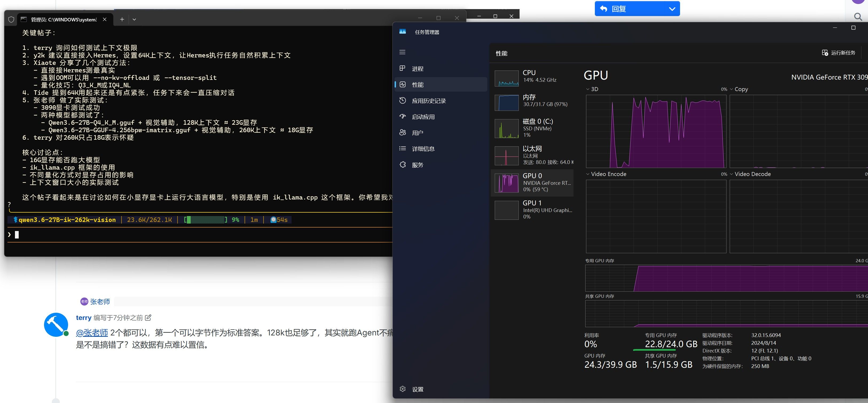Open terminal profile dropdown chevron
The width and height of the screenshot is (868, 403).
pyautogui.click(x=134, y=19)
